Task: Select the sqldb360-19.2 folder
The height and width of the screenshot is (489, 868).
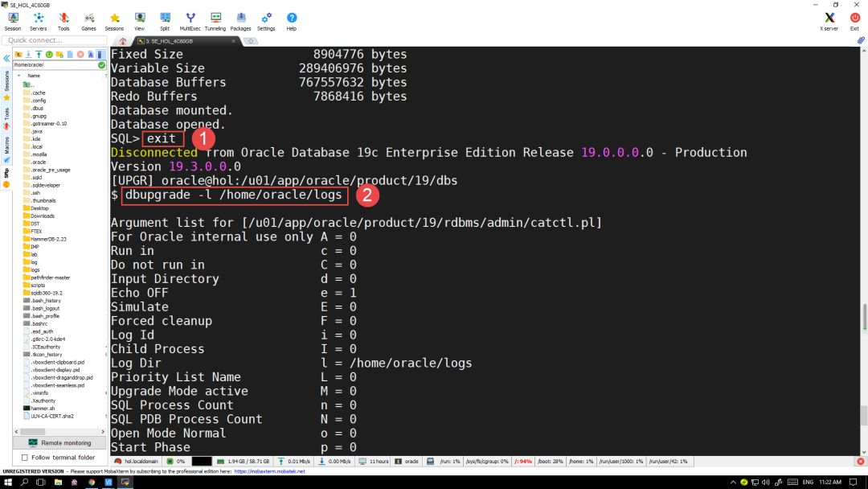Action: point(43,293)
